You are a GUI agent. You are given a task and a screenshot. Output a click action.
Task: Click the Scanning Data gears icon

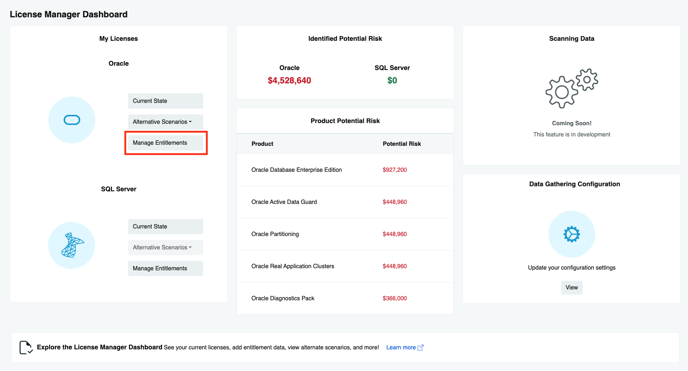(x=571, y=88)
